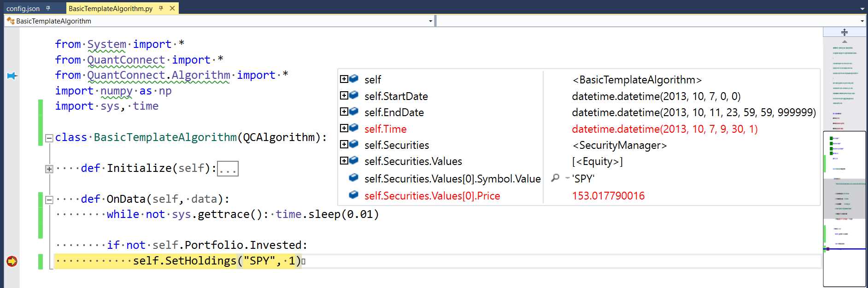Expand the self.EndDate watch entry

click(x=344, y=112)
